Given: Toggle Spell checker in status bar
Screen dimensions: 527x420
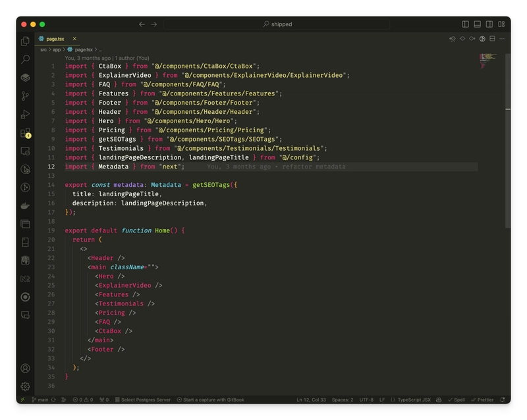Looking at the screenshot, I should pyautogui.click(x=457, y=400).
